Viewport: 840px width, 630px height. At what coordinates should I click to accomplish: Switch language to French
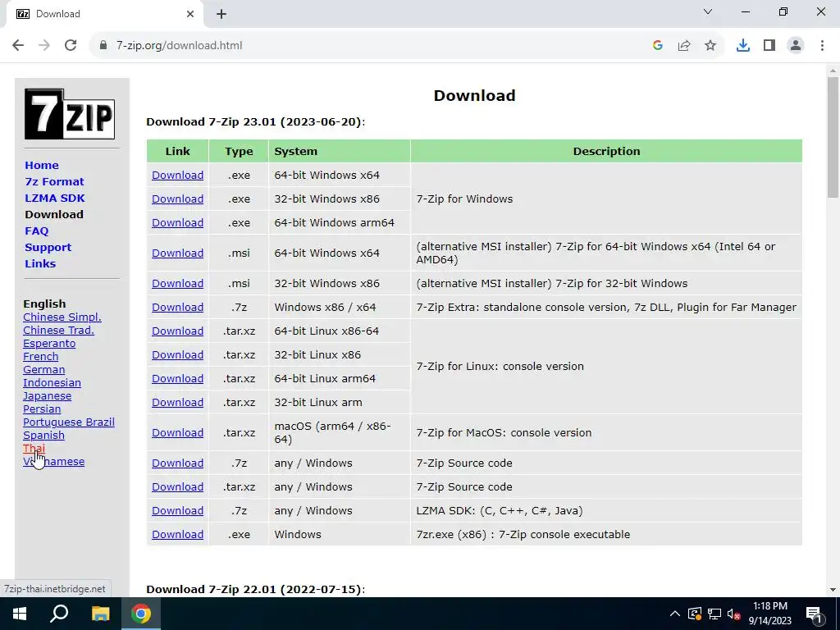tap(41, 356)
